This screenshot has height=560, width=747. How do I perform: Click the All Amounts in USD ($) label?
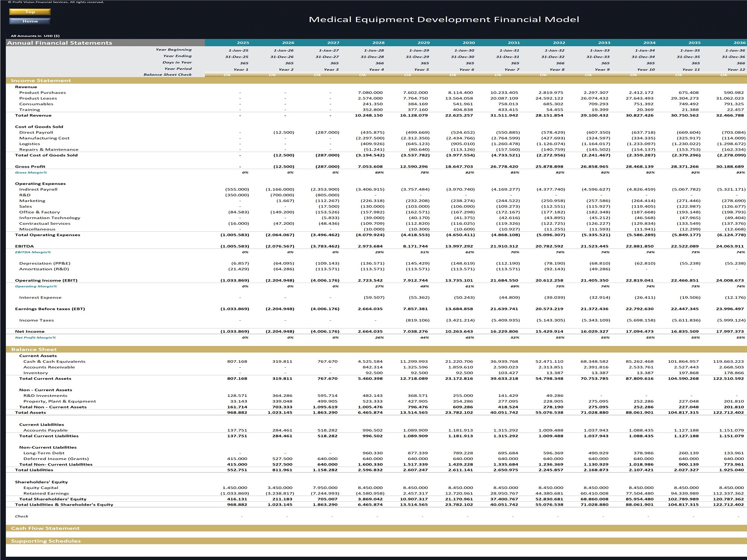pos(35,36)
